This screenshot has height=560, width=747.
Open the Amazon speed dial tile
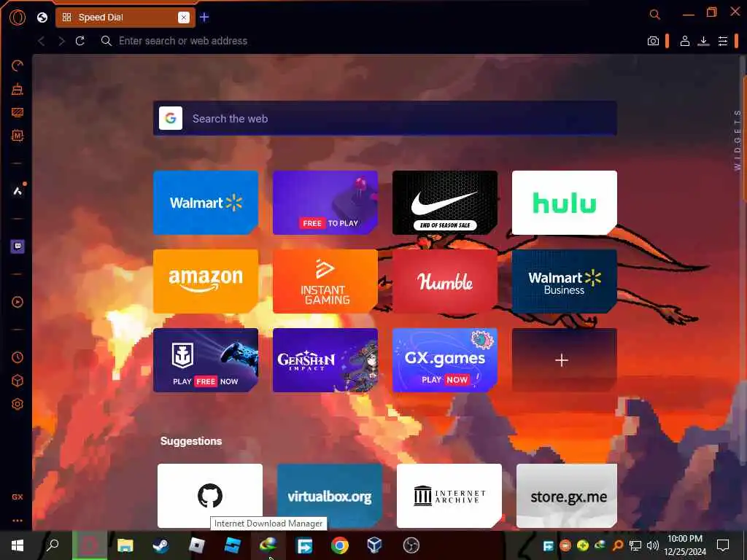206,281
